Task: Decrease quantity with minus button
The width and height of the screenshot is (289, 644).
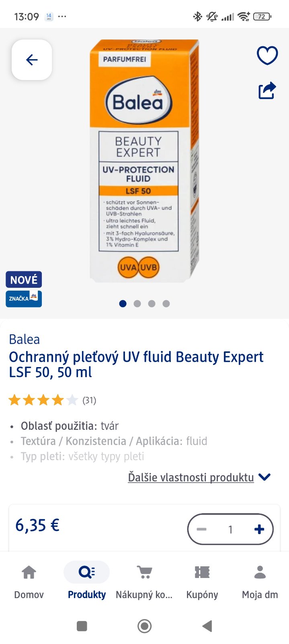Action: tap(202, 529)
